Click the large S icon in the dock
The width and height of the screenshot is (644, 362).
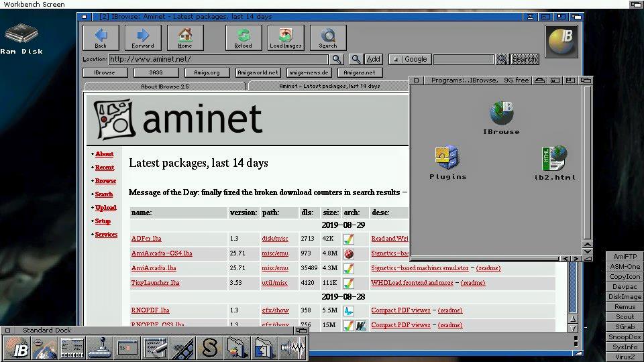tap(210, 348)
